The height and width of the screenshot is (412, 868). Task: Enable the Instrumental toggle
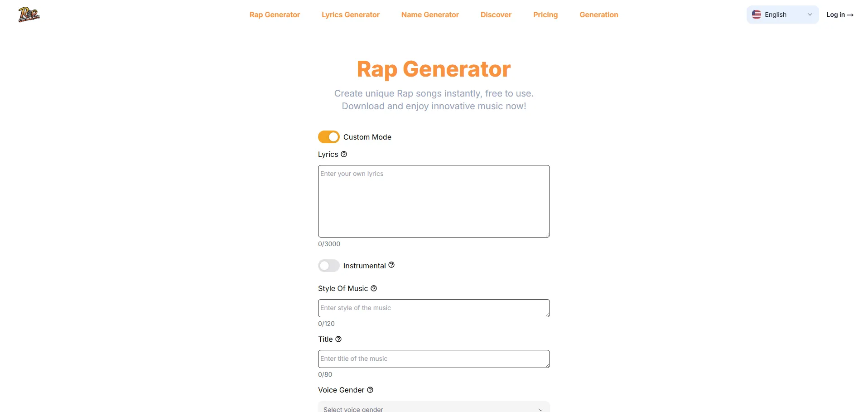pos(329,266)
